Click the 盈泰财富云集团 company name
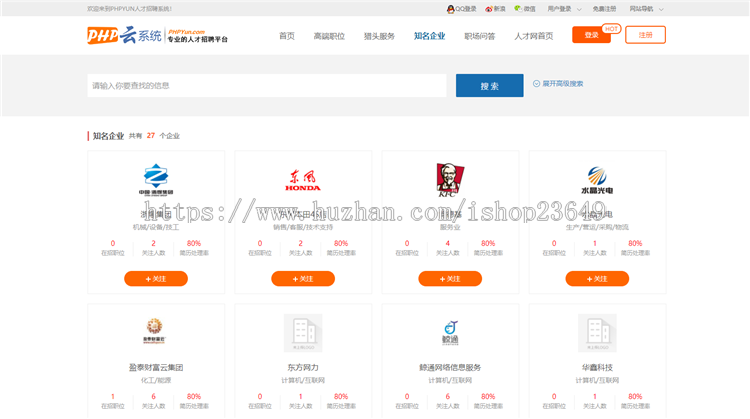This screenshot has width=750, height=419. 156,368
